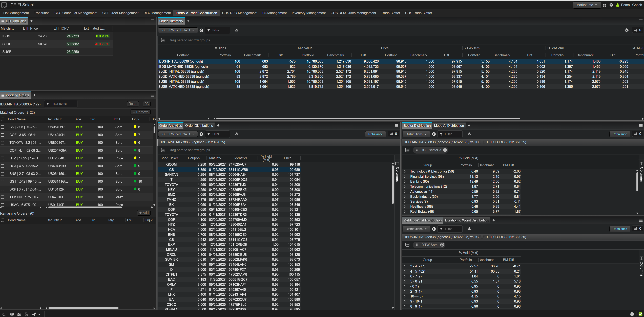The image size is (644, 317).
Task: Open the widgets icon next to Market Info
Action: point(604,5)
